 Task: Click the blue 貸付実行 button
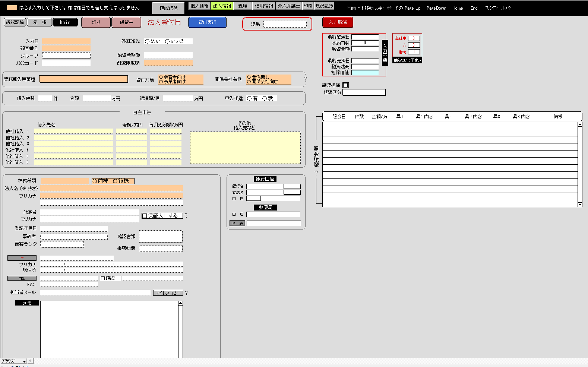click(207, 22)
